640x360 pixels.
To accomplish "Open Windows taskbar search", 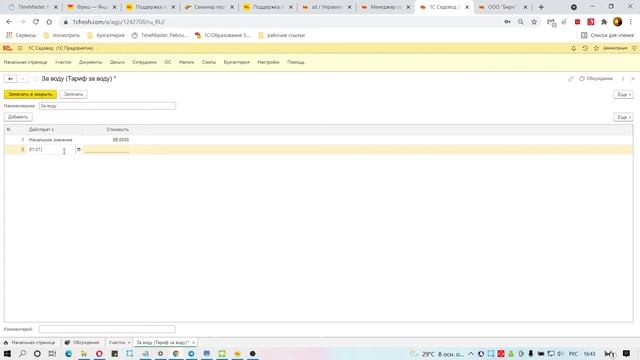I will coord(22,353).
